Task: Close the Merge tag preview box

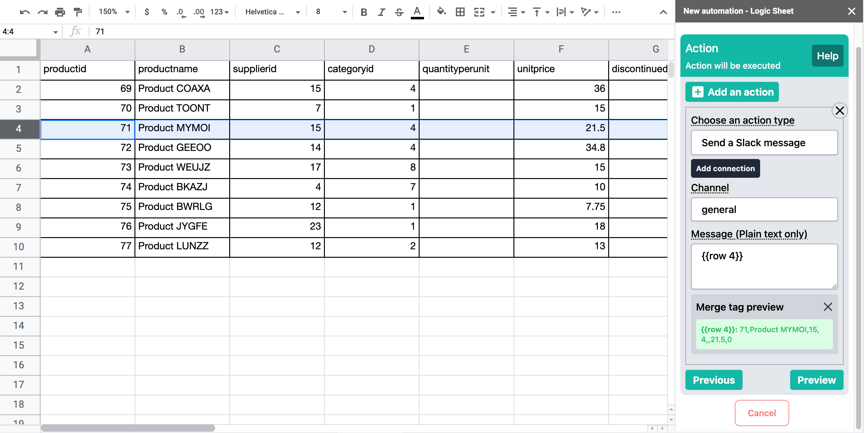Action: (828, 307)
